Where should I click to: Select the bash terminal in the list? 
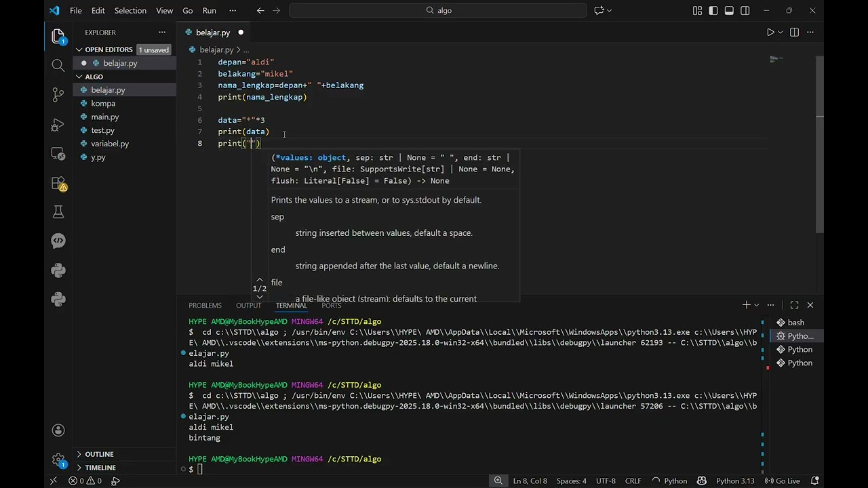coord(796,323)
